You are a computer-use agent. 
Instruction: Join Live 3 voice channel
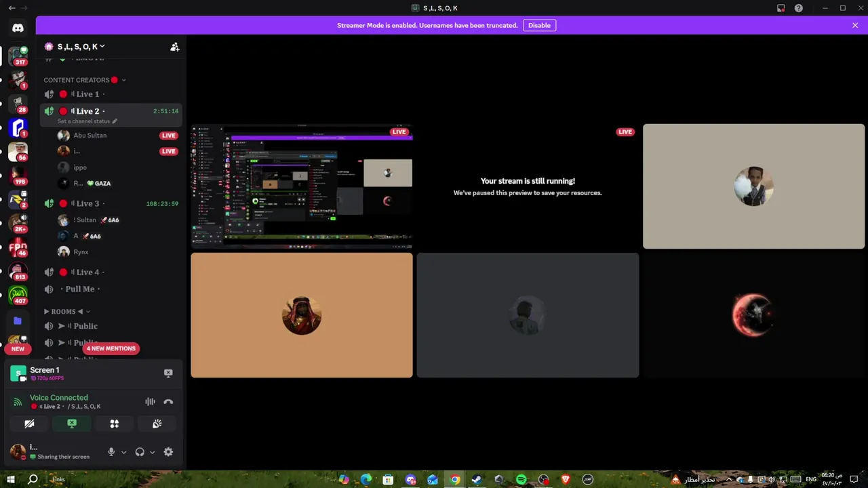111,203
